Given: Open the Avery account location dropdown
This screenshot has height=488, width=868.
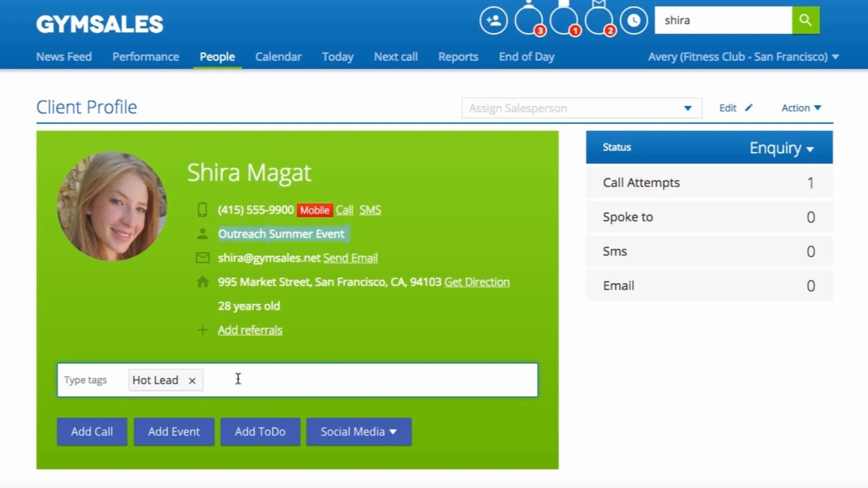Looking at the screenshot, I should [743, 57].
